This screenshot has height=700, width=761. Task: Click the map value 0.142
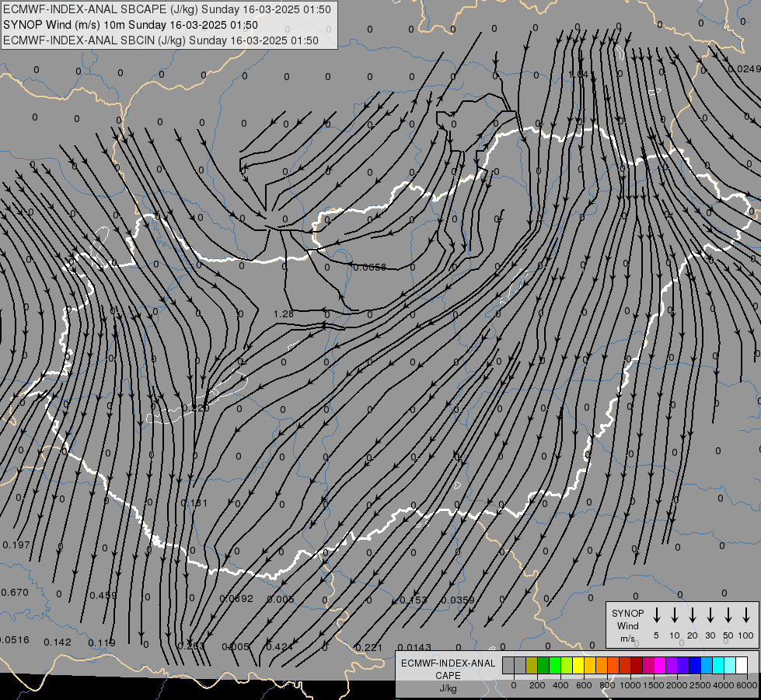[x=58, y=642]
